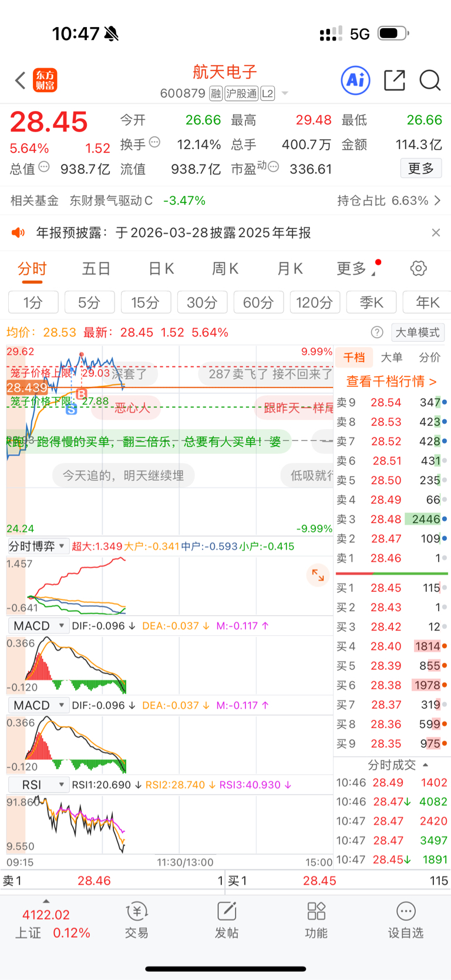Choose the 30分 period button
Viewport: 451px width, 980px height.
[x=202, y=302]
